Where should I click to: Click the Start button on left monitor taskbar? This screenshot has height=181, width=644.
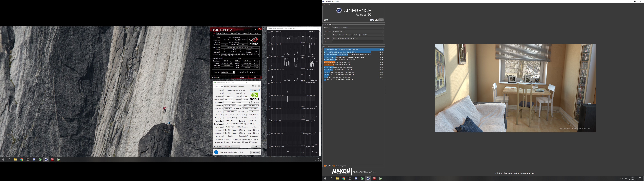[3, 160]
